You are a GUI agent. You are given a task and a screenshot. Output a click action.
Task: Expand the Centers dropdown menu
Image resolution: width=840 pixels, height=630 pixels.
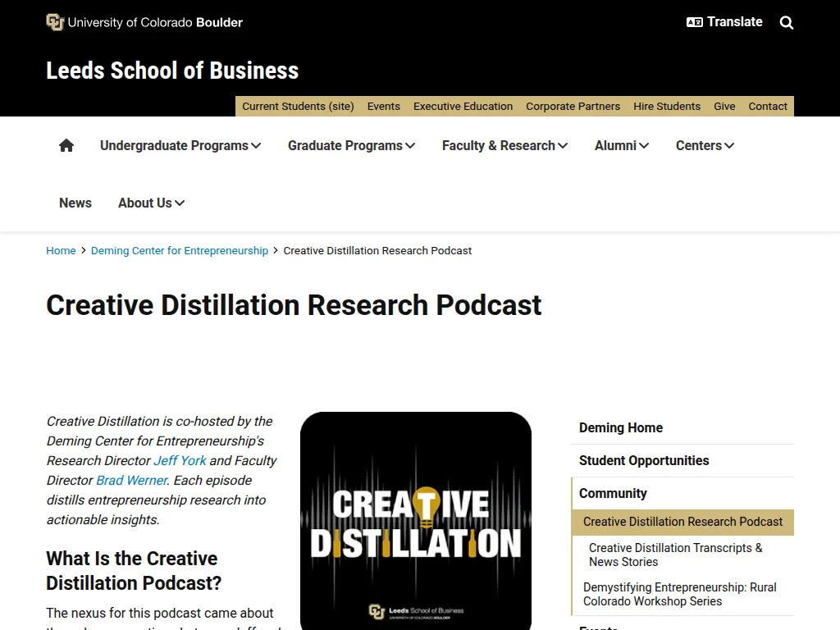click(x=705, y=146)
